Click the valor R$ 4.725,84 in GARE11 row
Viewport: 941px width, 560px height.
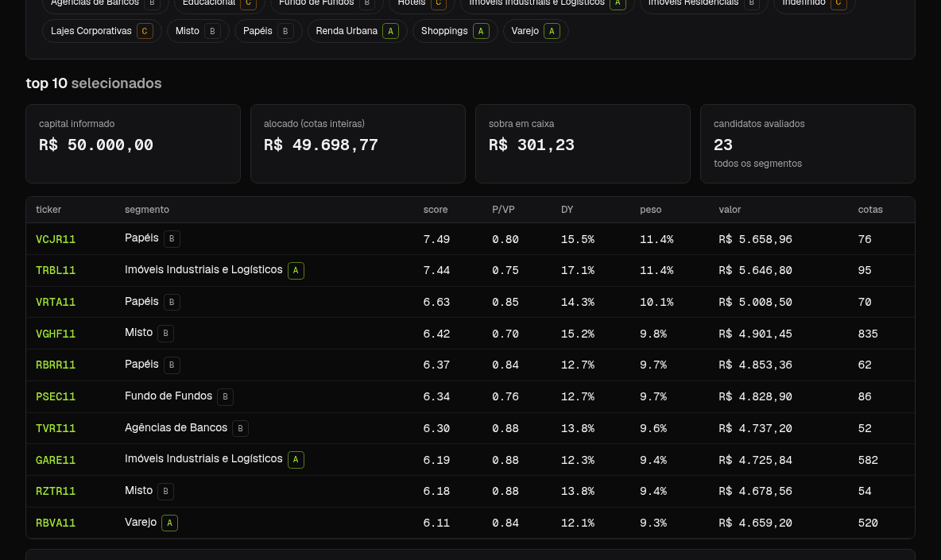point(756,461)
